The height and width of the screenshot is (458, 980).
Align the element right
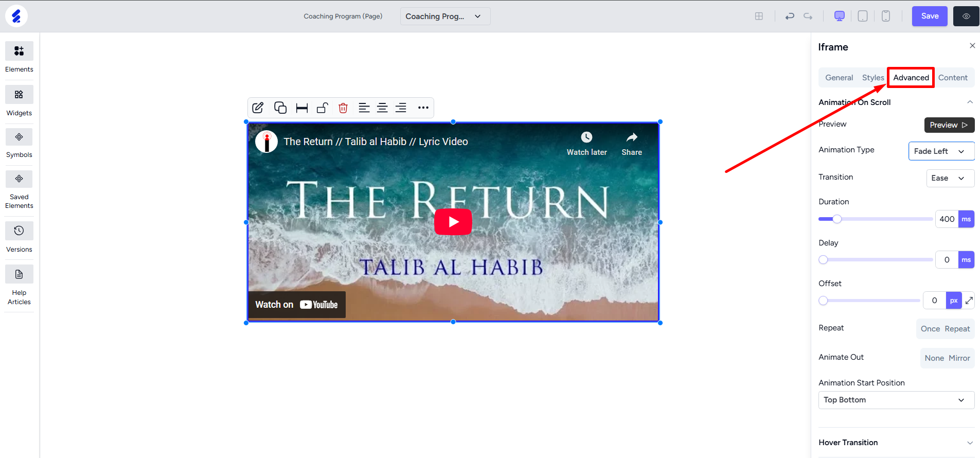click(401, 108)
